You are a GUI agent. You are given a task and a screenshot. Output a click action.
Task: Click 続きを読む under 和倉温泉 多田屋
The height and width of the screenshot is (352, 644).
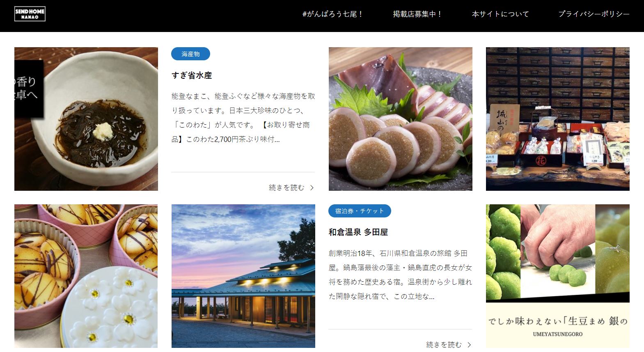[444, 345]
